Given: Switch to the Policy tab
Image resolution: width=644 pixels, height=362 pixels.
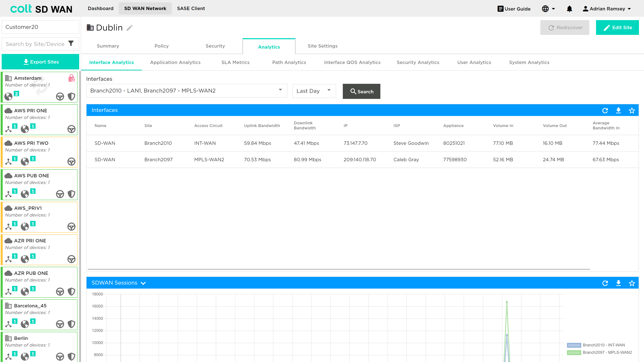Looking at the screenshot, I should pos(162,46).
